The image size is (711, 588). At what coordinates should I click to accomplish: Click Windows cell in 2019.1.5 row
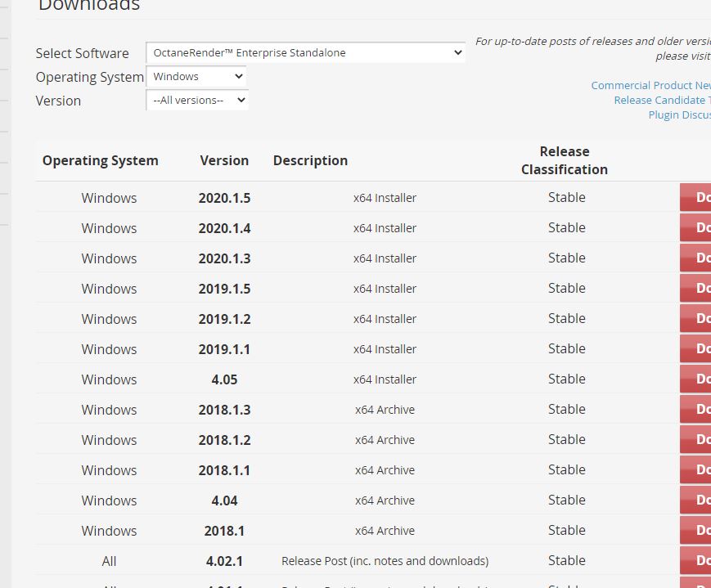(x=109, y=289)
